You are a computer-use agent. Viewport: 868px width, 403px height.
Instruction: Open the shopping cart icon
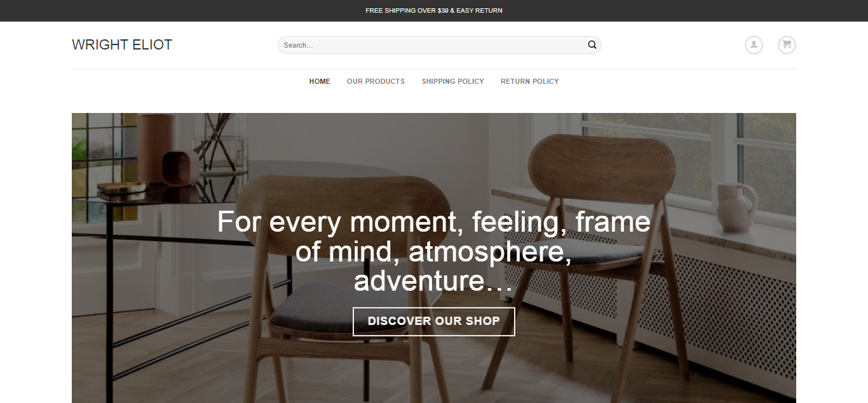coord(787,45)
